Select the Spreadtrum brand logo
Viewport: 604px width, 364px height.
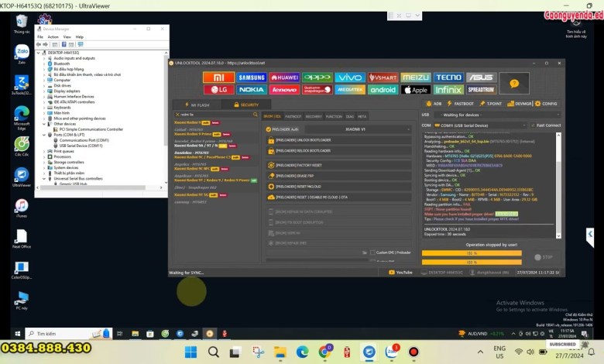pyautogui.click(x=482, y=90)
